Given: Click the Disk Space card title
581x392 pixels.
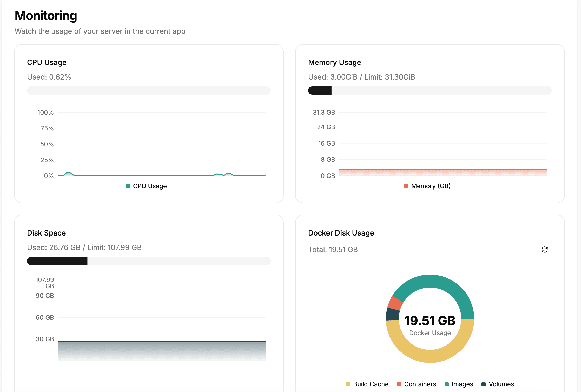Looking at the screenshot, I should (47, 233).
